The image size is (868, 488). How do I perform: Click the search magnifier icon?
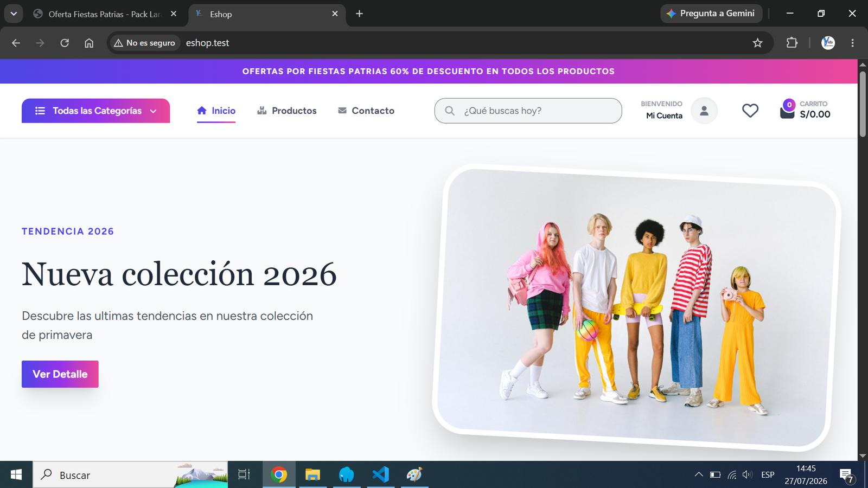click(450, 111)
